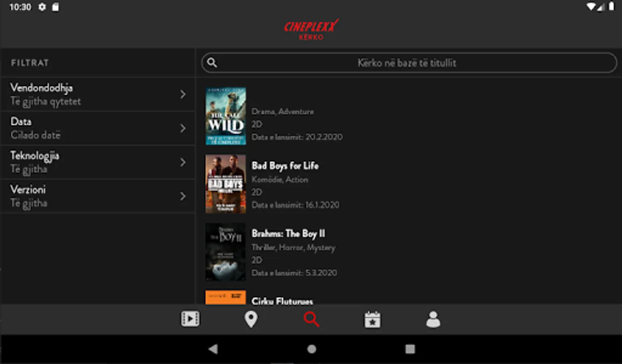
Task: Tap the SD card status icon
Action: (55, 7)
